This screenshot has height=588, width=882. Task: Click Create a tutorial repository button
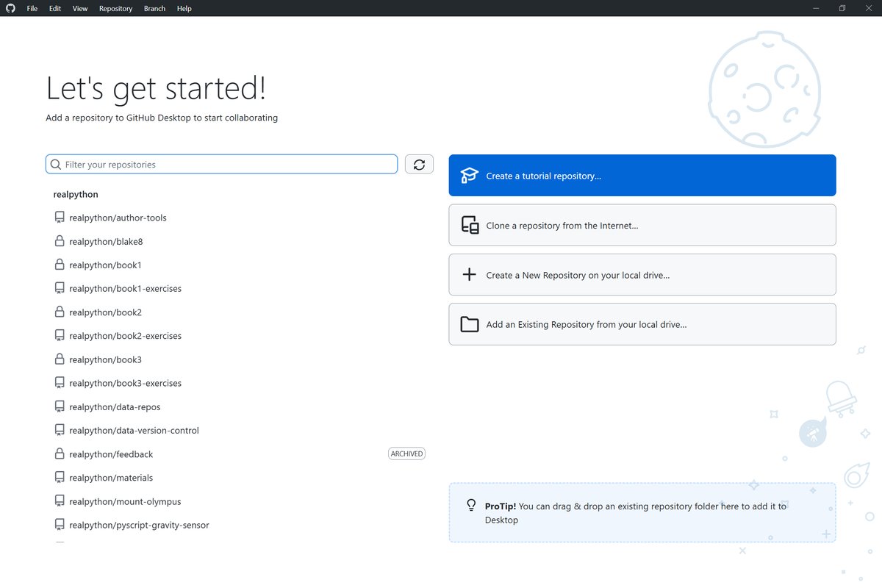pyautogui.click(x=642, y=175)
